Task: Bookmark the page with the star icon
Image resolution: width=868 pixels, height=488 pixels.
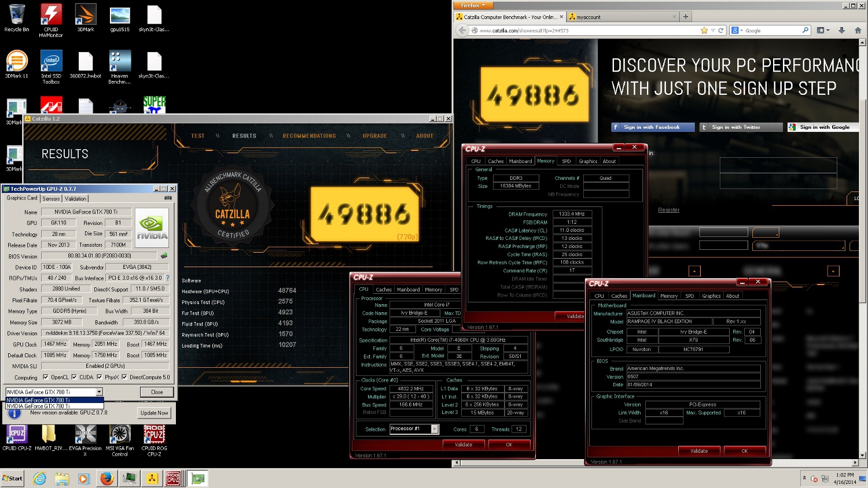Action: [x=704, y=31]
